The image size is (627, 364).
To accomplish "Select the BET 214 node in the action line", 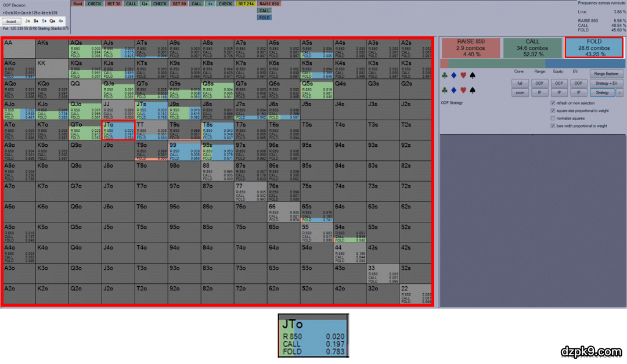I will 245,3.
